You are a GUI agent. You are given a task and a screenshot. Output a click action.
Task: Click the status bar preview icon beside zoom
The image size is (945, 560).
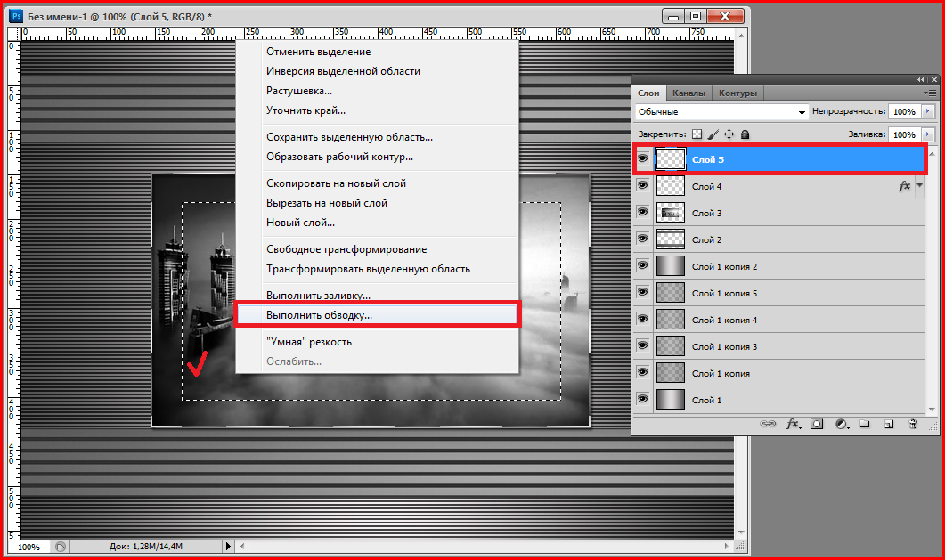(61, 546)
